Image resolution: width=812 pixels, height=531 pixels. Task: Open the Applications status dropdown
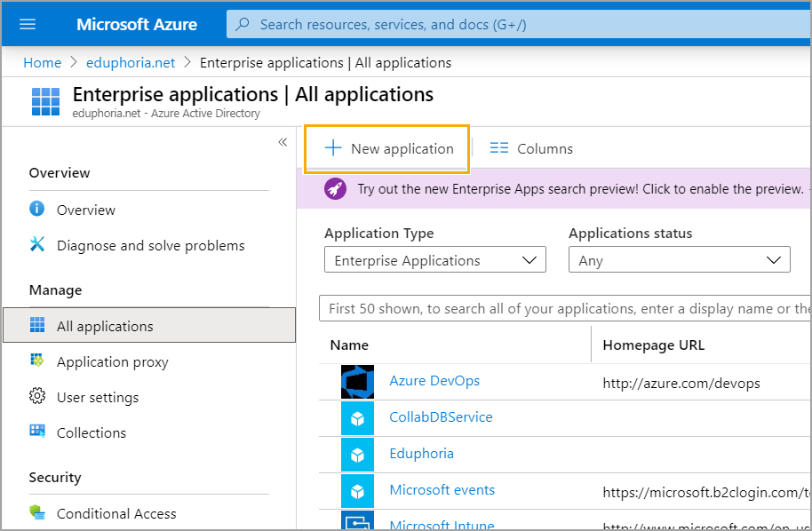point(680,260)
